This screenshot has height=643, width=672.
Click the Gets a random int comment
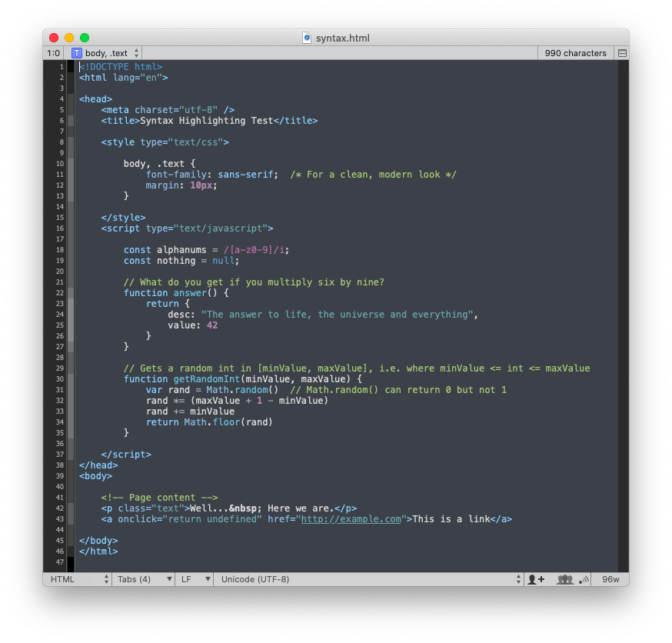(x=357, y=368)
